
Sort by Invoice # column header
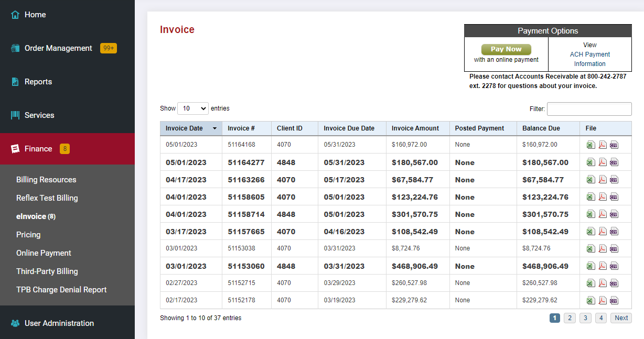[246, 128]
